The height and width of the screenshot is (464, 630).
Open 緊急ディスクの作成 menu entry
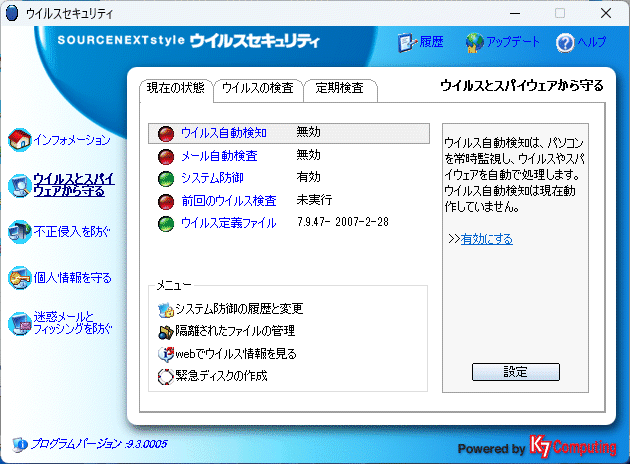click(221, 376)
